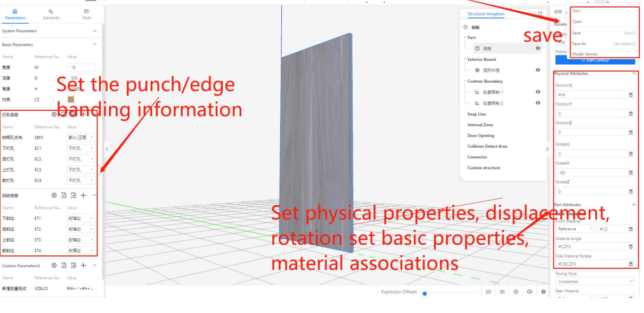Screen dimensions: 644x313
Task: Add a parameter to Custom Parameters2 via plus icon
Action: pos(83,266)
